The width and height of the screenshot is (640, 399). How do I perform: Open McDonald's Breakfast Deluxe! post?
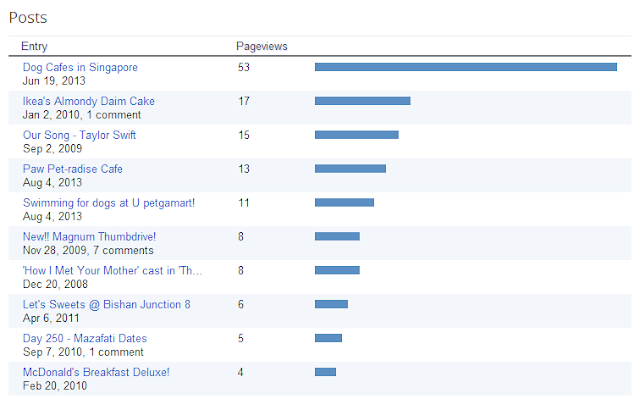click(96, 372)
